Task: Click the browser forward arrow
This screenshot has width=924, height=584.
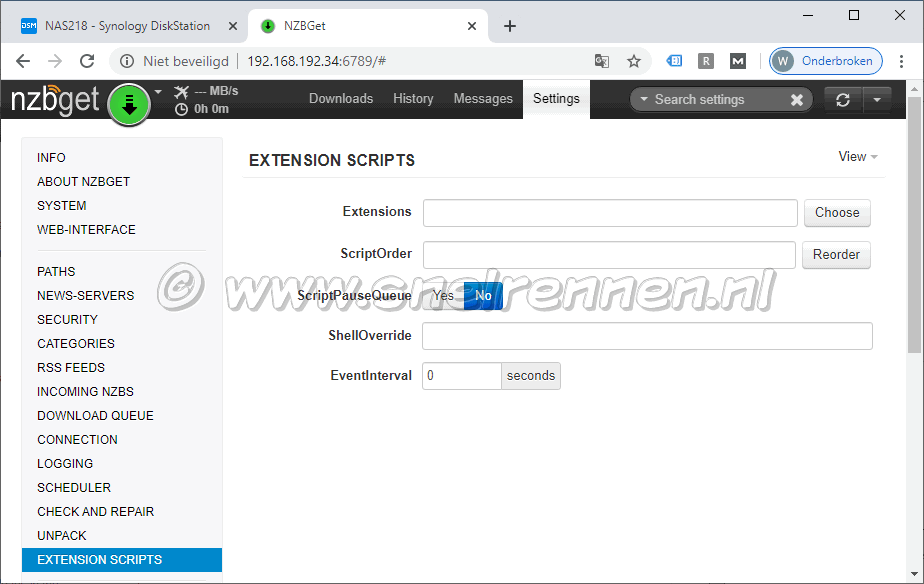Action: 55,61
